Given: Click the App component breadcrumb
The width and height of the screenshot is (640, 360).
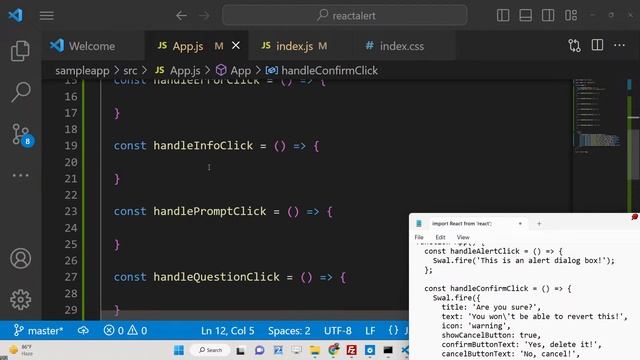Looking at the screenshot, I should [233, 71].
